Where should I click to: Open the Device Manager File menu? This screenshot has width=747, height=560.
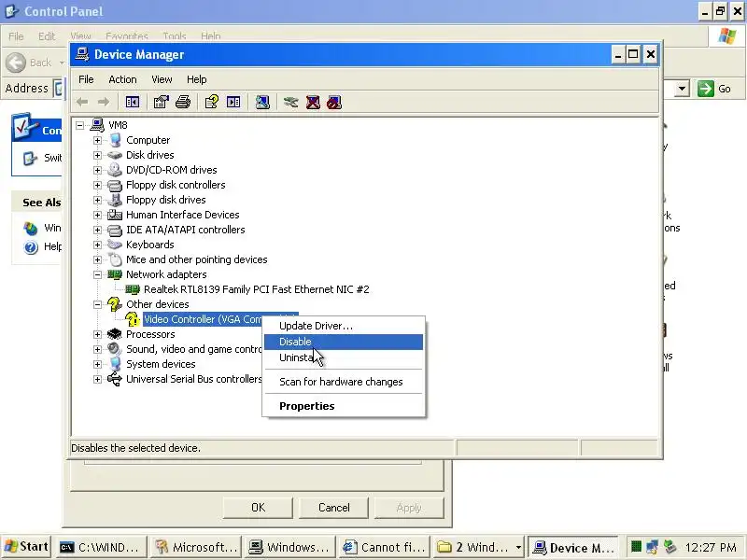(86, 79)
